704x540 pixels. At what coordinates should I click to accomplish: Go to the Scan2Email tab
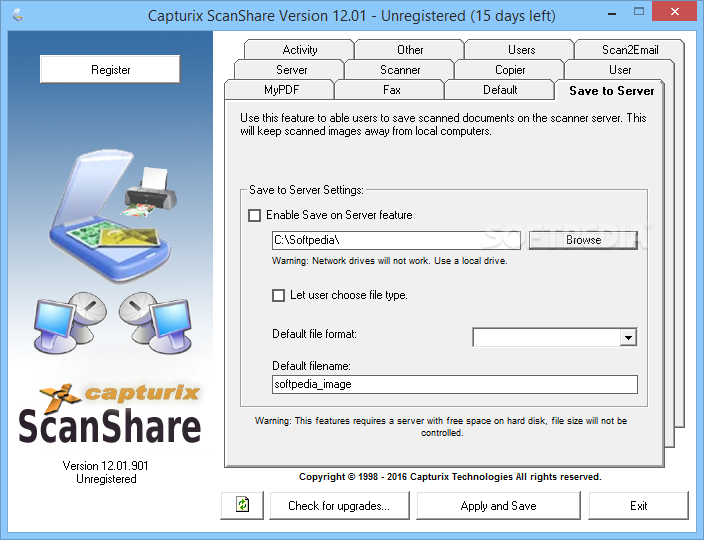tap(629, 49)
